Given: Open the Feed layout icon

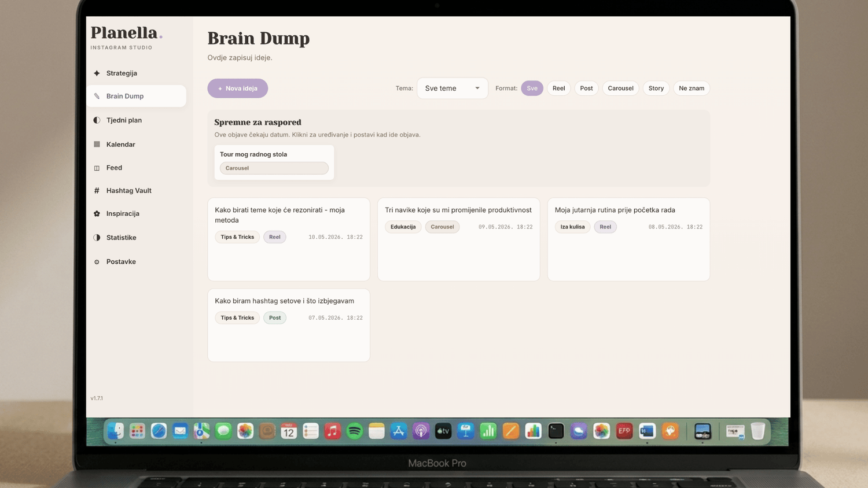Looking at the screenshot, I should pyautogui.click(x=97, y=168).
